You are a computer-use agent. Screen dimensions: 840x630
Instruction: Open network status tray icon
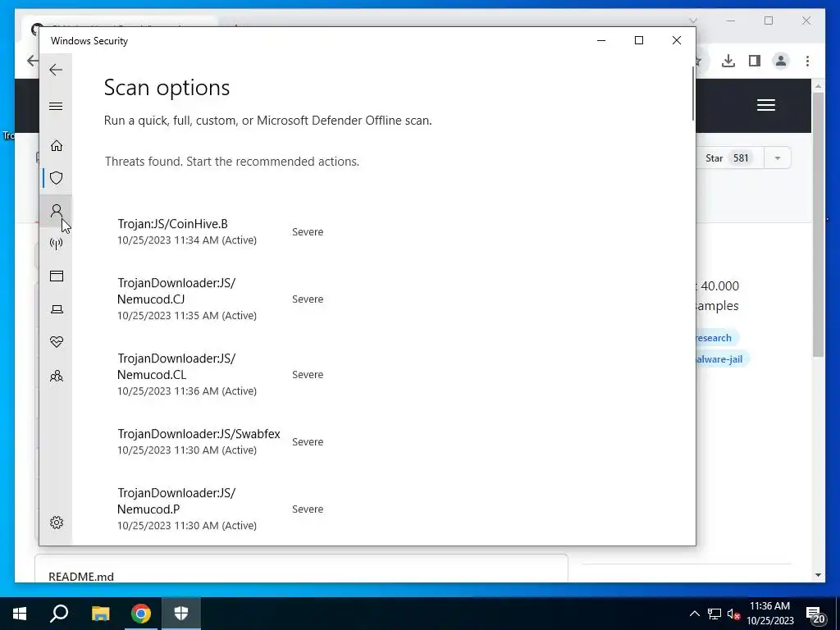[714, 614]
